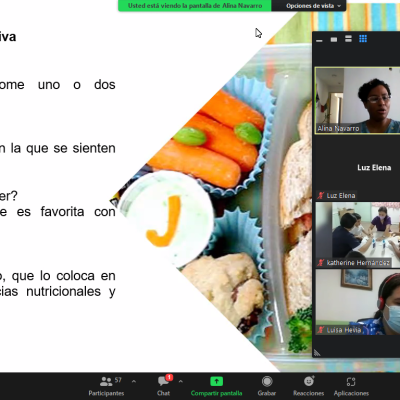Expand the arrow next to Chat

click(x=181, y=381)
